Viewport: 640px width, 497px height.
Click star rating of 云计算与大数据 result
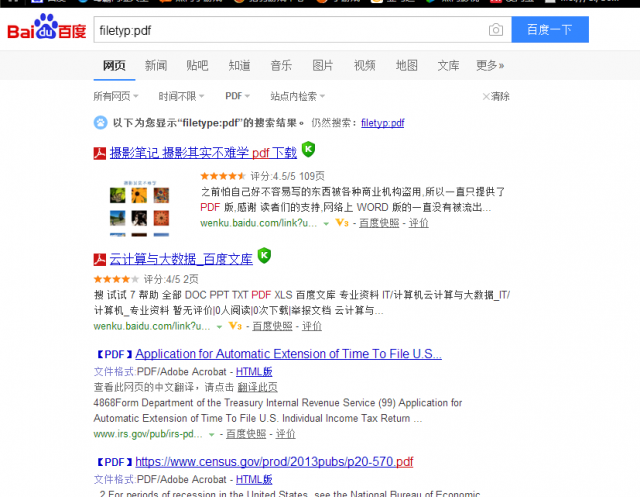pos(116,279)
